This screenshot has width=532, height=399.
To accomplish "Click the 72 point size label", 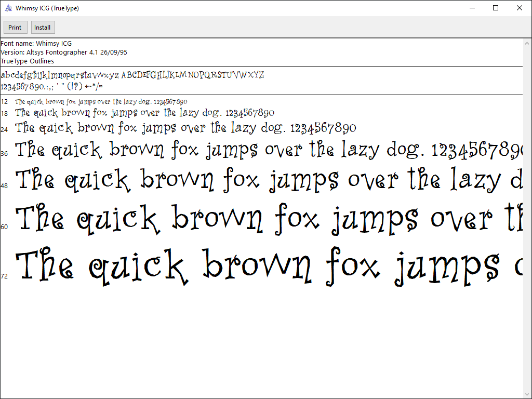I will [x=4, y=276].
